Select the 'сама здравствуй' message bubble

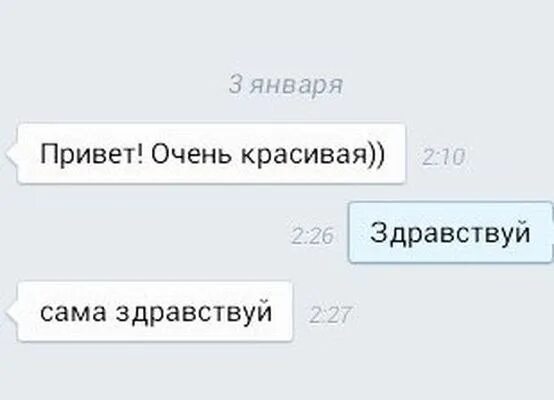tap(155, 311)
